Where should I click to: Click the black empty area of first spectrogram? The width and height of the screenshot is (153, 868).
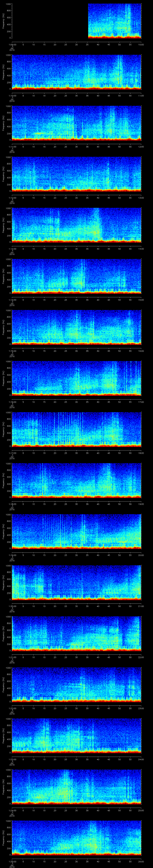[x=50, y=21]
